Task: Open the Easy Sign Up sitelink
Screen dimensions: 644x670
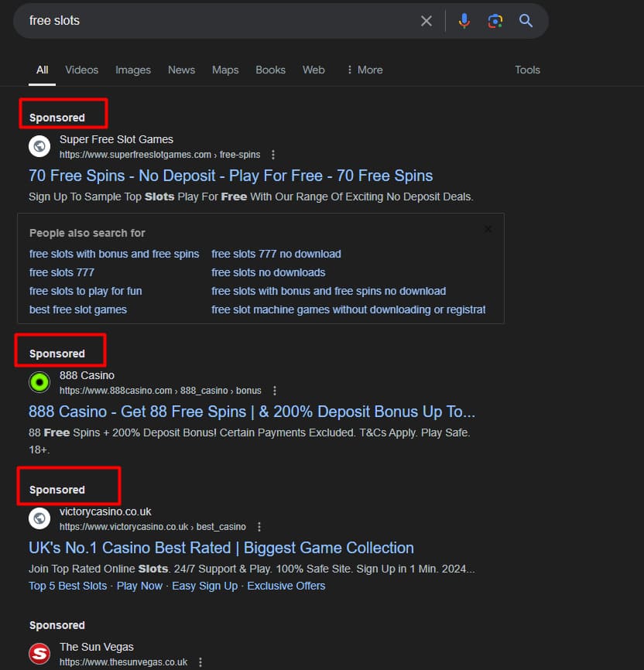Action: pos(205,586)
